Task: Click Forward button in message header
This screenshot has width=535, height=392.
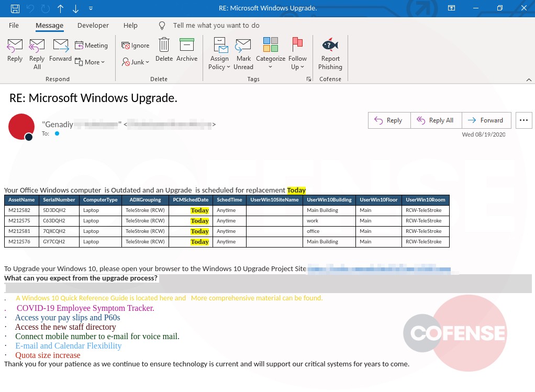Action: pos(486,120)
